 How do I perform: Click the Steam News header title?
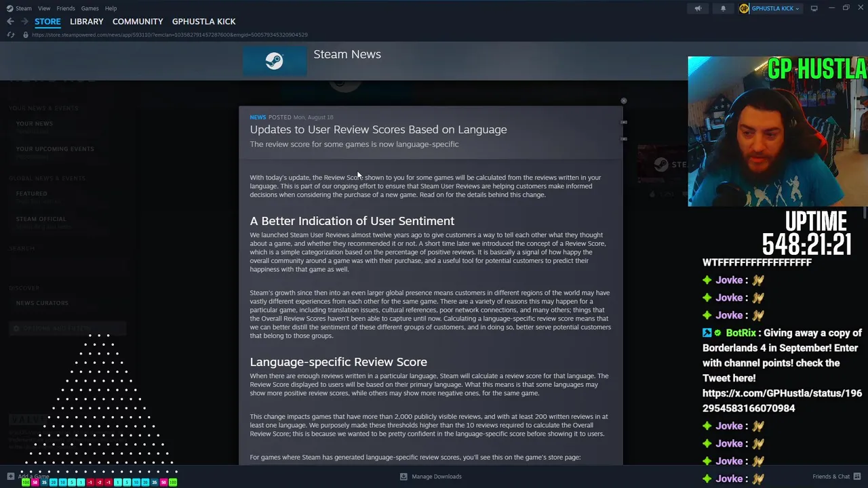pos(347,54)
